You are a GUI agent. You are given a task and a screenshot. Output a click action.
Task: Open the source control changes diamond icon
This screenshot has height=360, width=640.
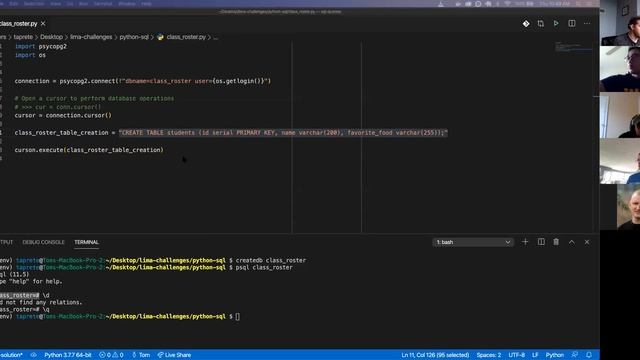tap(526, 24)
